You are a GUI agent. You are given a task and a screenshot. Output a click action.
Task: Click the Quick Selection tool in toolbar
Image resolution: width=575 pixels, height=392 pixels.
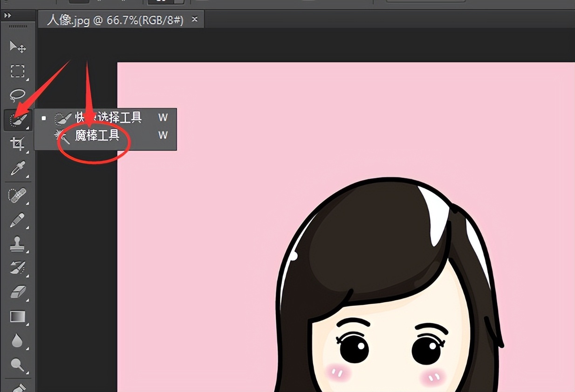[x=17, y=120]
